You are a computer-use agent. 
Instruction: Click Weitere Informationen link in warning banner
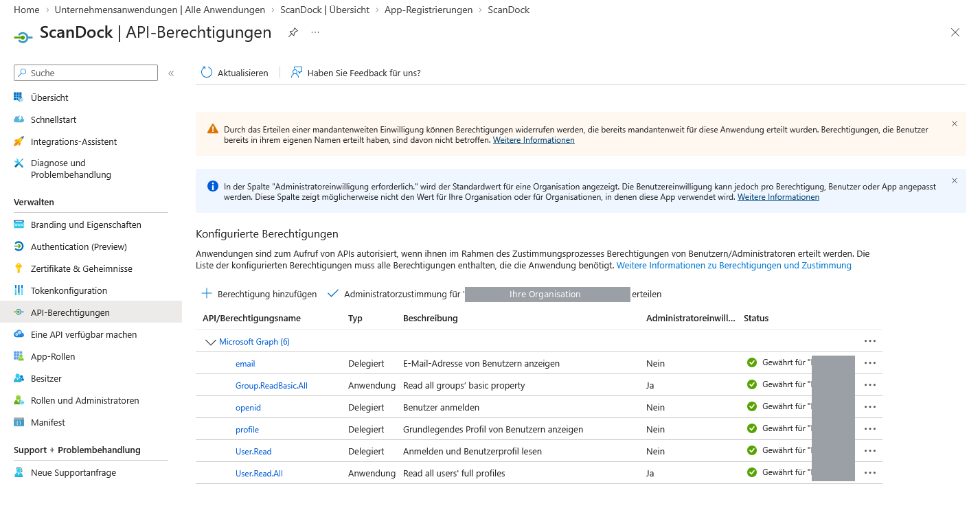coord(534,140)
